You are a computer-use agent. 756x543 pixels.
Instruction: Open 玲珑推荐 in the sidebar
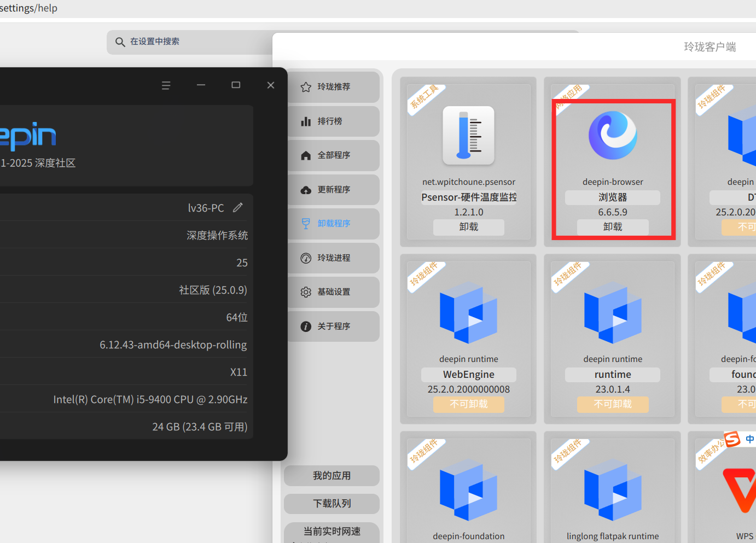333,87
